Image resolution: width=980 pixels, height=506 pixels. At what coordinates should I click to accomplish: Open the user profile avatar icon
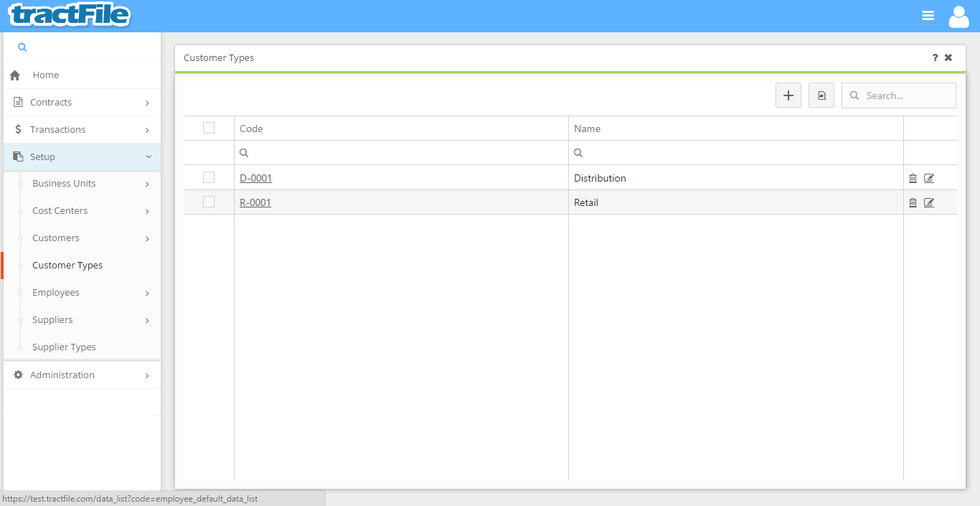pos(958,16)
